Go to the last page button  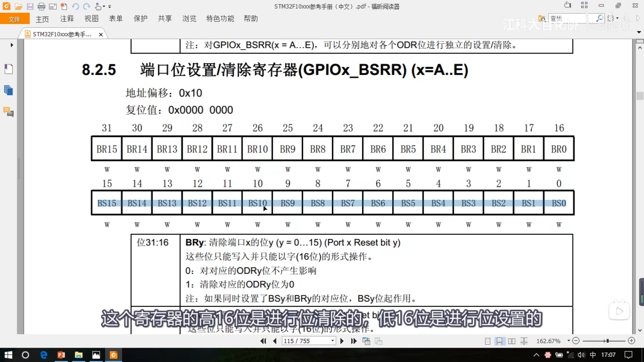pos(354,341)
